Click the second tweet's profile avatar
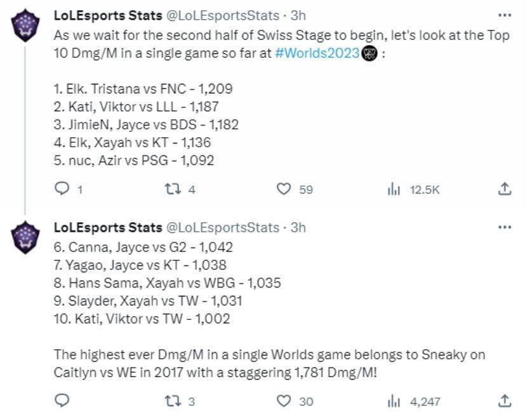 25,237
